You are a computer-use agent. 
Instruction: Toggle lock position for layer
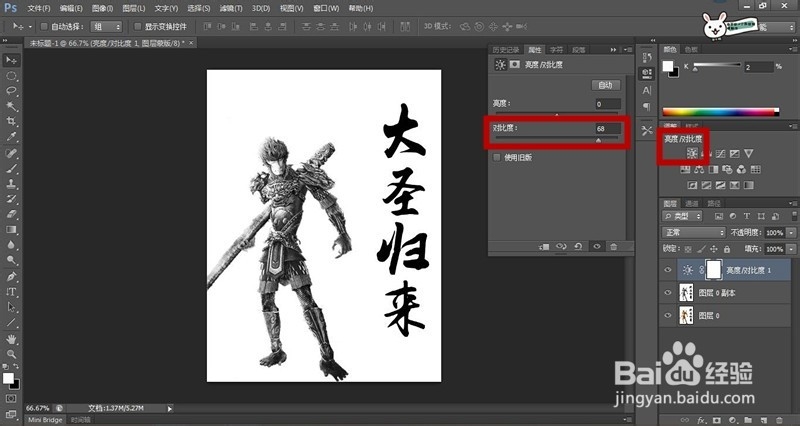713,249
